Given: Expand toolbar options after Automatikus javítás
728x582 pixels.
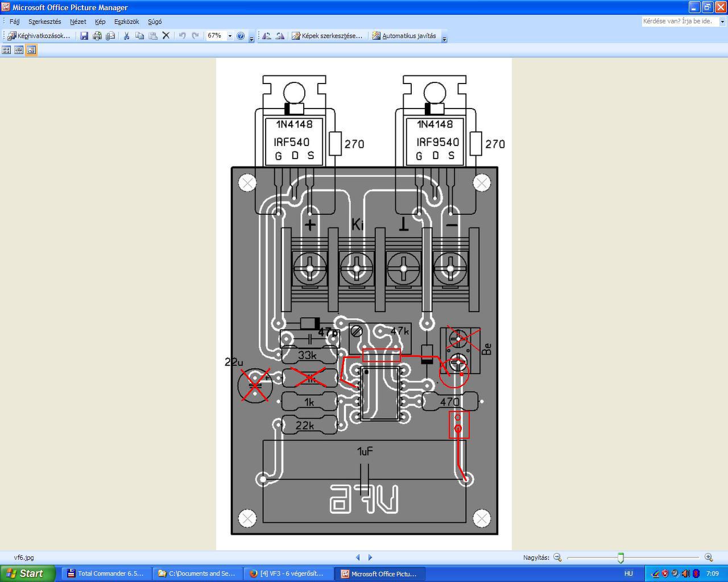Looking at the screenshot, I should point(445,38).
